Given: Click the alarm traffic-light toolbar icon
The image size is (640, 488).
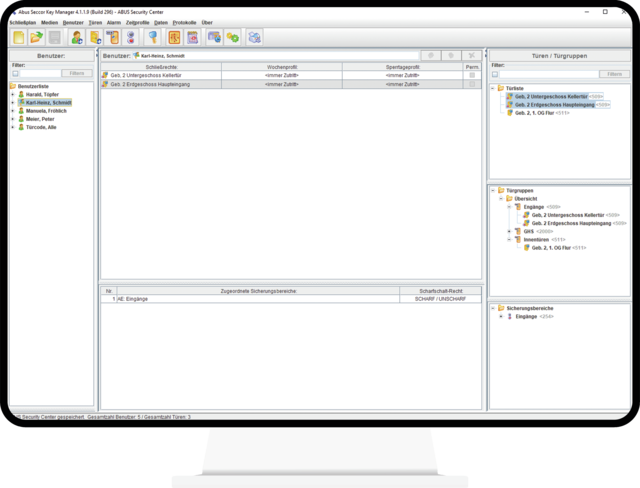Looking at the screenshot, I should point(131,38).
